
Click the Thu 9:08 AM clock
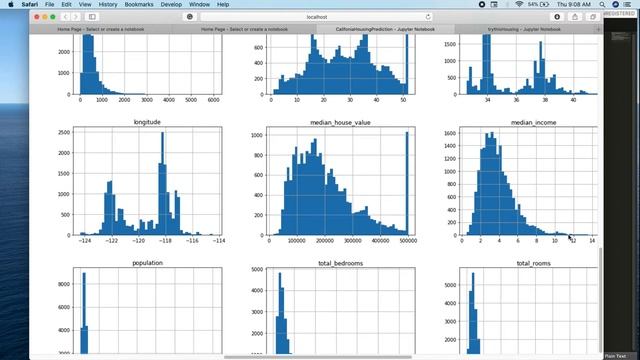point(573,4)
